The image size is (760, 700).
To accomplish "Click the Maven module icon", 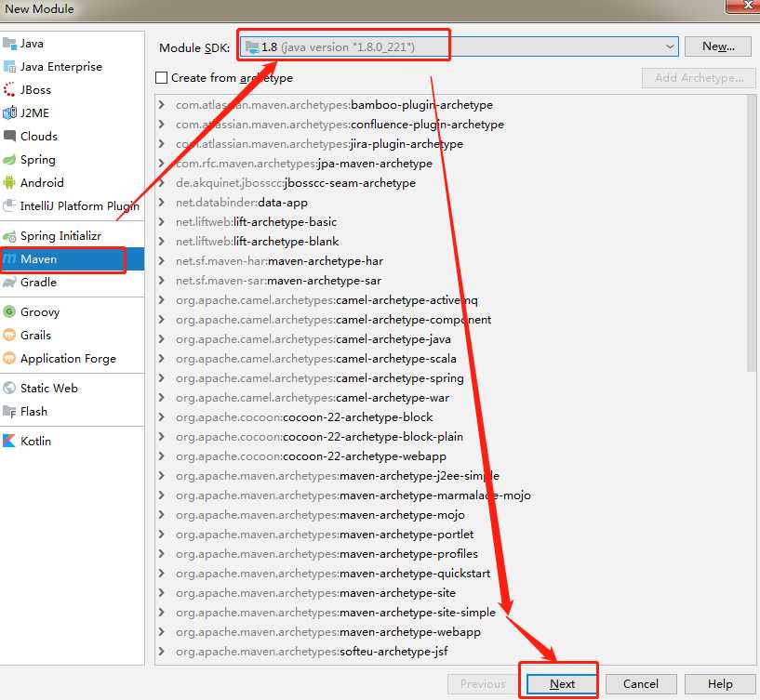I will click(9, 259).
